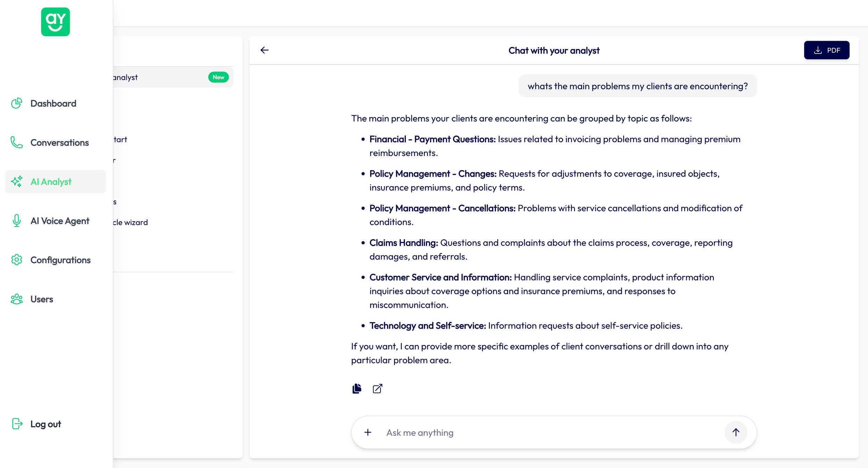Viewport: 868px width, 468px height.
Task: Click the green New badge
Action: [218, 77]
